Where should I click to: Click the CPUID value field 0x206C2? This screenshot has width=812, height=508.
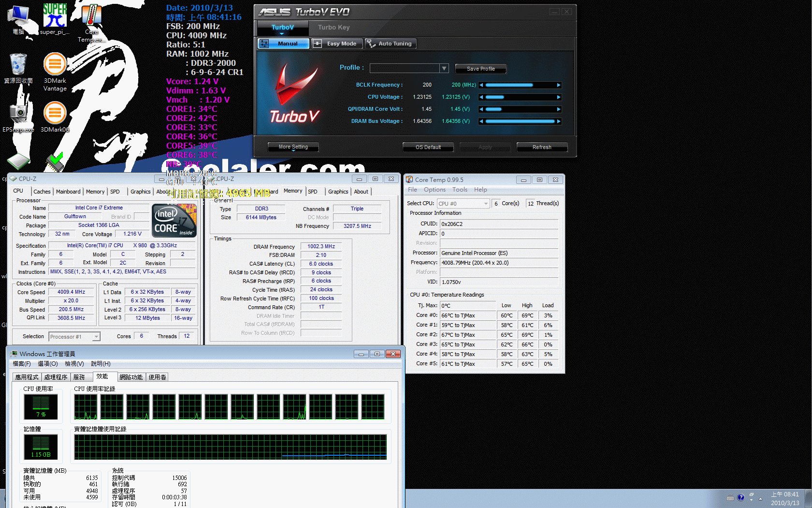[x=499, y=224]
